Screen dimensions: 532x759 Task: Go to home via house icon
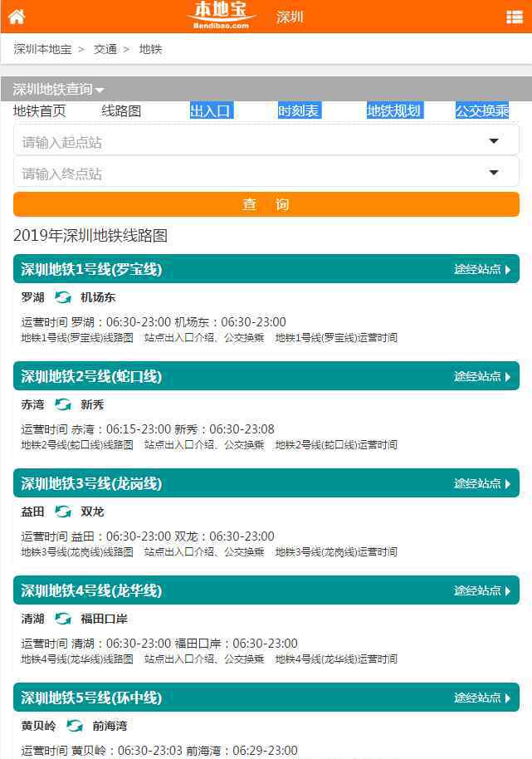[x=17, y=17]
